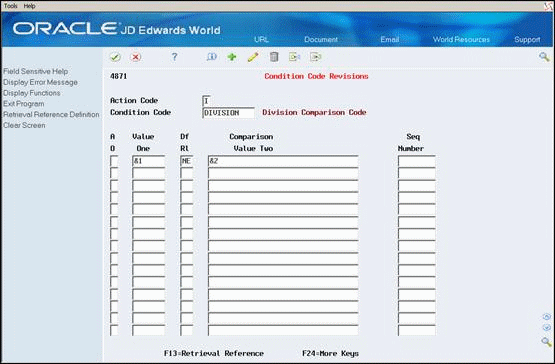Viewport: 555px width, 364px height.
Task: Open World Resources link
Action: pyautogui.click(x=461, y=39)
